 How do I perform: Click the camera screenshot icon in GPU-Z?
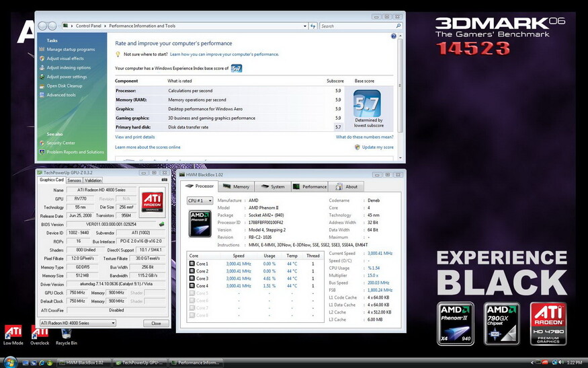(x=164, y=180)
